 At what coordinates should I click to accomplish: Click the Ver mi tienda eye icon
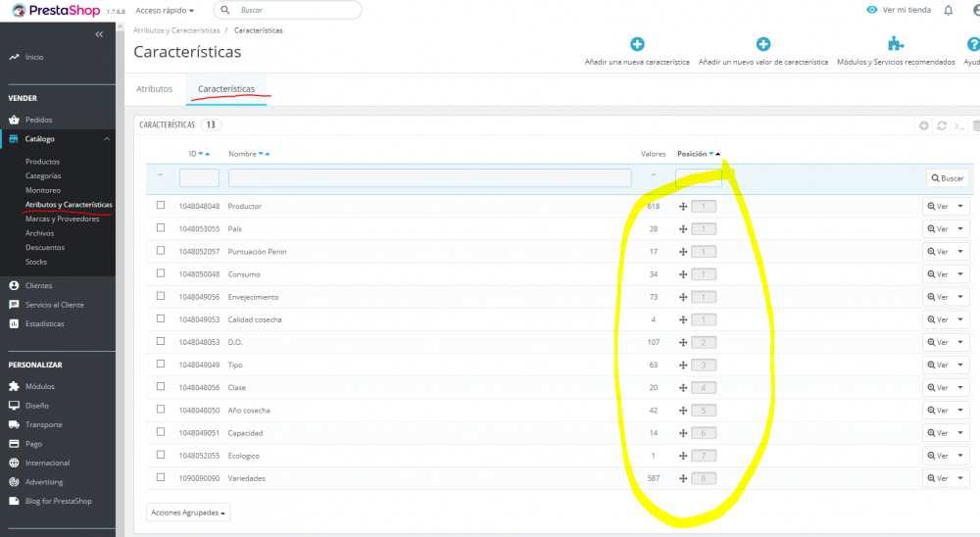872,10
